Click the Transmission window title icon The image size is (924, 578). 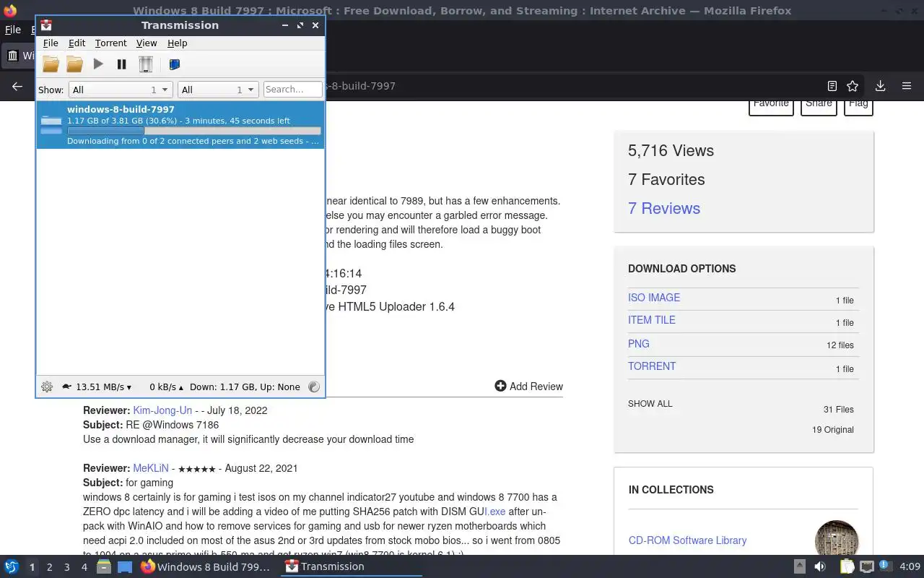pyautogui.click(x=46, y=25)
